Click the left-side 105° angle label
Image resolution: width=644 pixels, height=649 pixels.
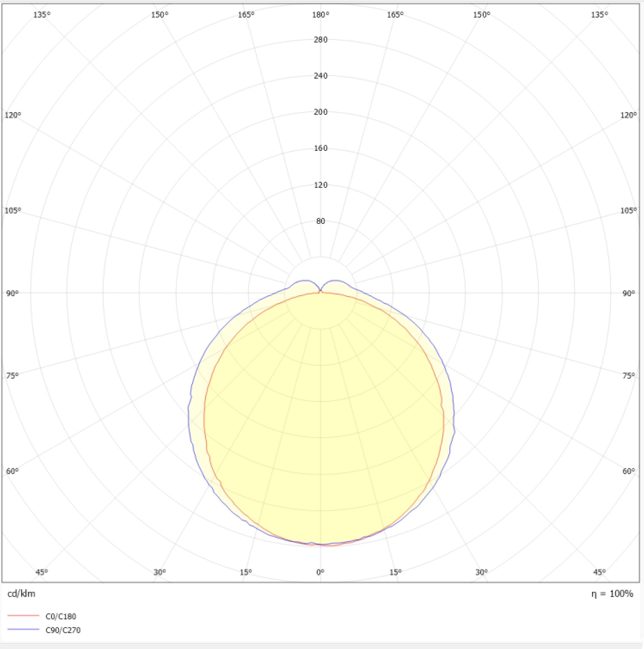click(x=13, y=211)
